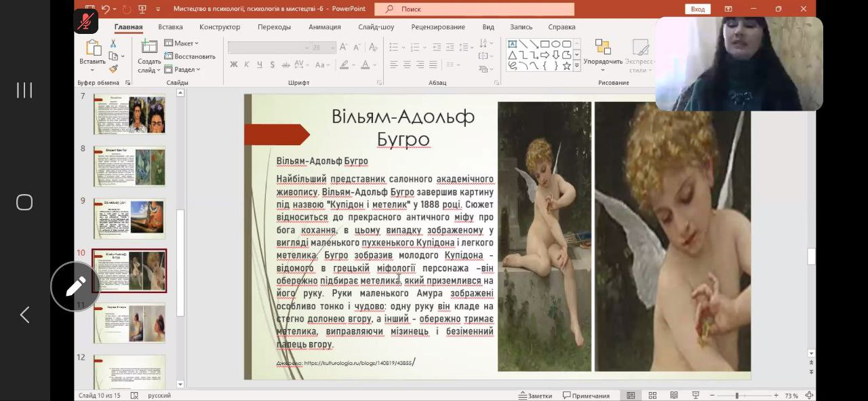The height and width of the screenshot is (401, 868).
Task: Switch to the Animation (Анимация) tab
Action: [x=324, y=27]
